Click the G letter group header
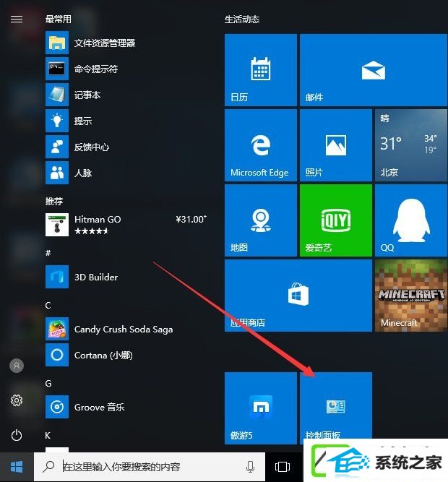 (x=48, y=383)
